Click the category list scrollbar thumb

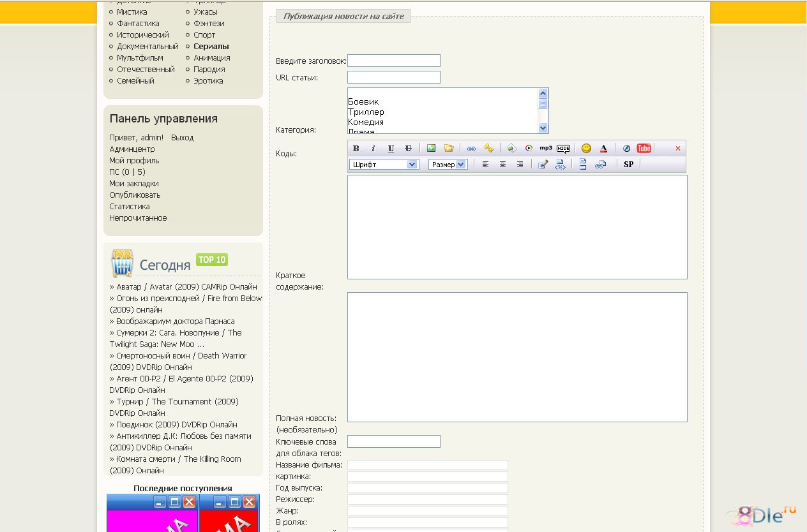click(x=543, y=104)
